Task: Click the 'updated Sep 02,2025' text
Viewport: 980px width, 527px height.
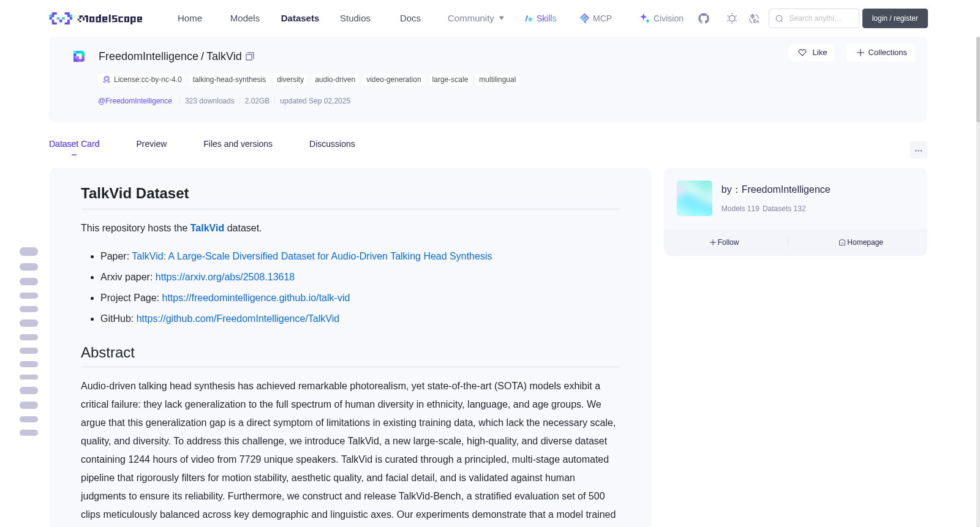Action: tap(315, 101)
